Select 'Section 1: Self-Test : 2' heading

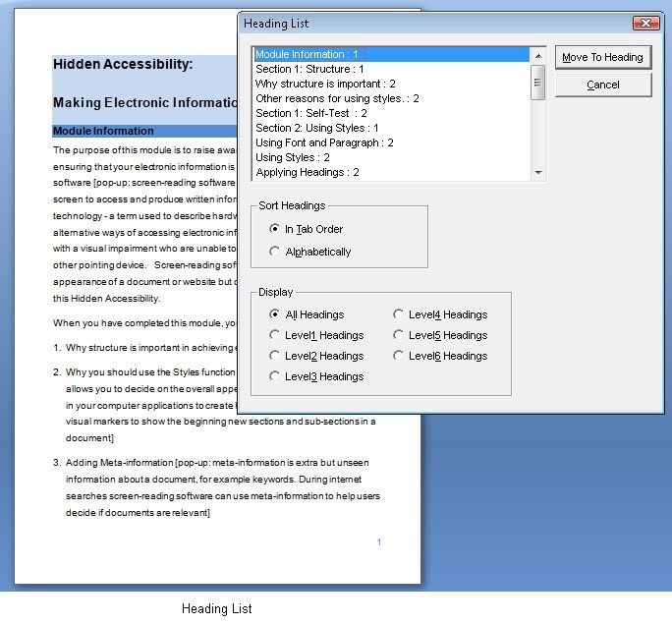[392, 113]
